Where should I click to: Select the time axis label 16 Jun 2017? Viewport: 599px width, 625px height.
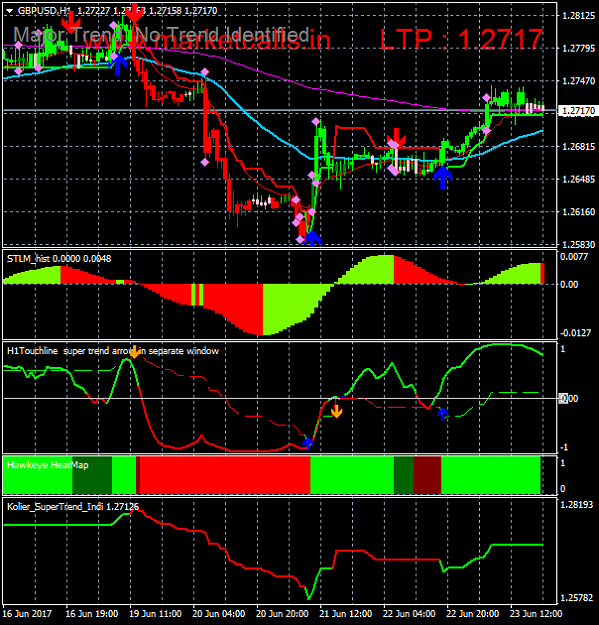tap(27, 613)
